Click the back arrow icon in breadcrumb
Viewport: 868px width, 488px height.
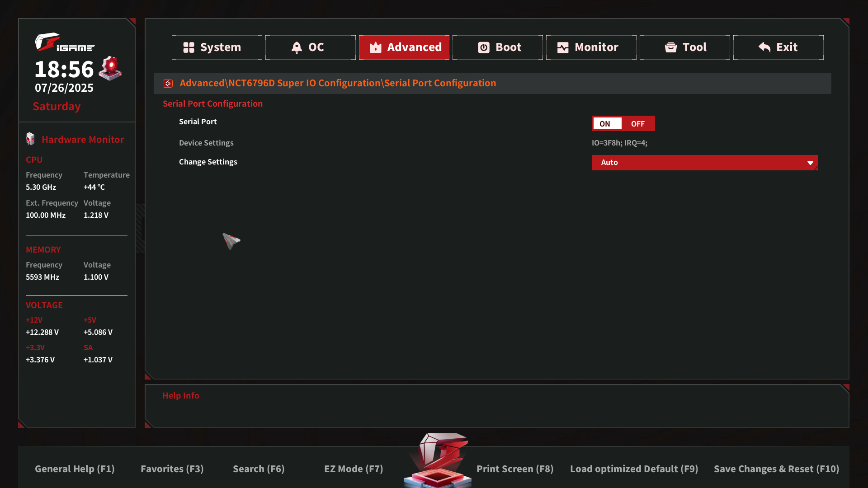(x=168, y=84)
